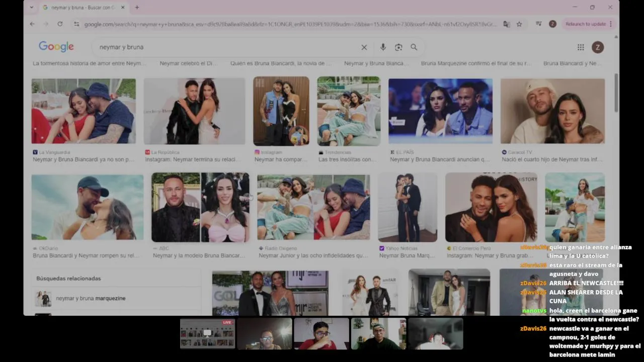
Task: Open the OkDiario image result thumbnail
Action: coord(87,207)
